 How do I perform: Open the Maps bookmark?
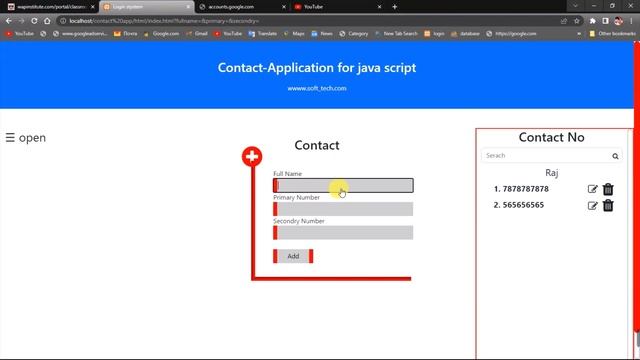pyautogui.click(x=294, y=34)
